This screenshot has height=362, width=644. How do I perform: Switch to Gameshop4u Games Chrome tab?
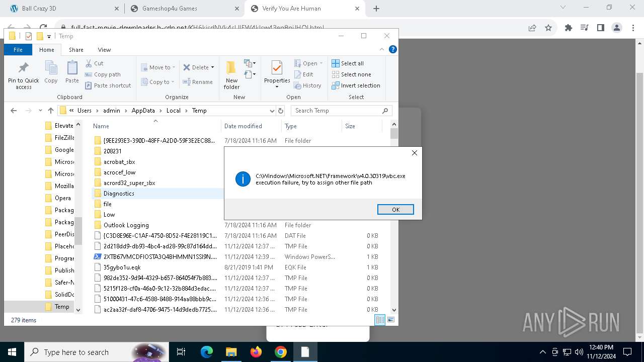click(x=185, y=9)
